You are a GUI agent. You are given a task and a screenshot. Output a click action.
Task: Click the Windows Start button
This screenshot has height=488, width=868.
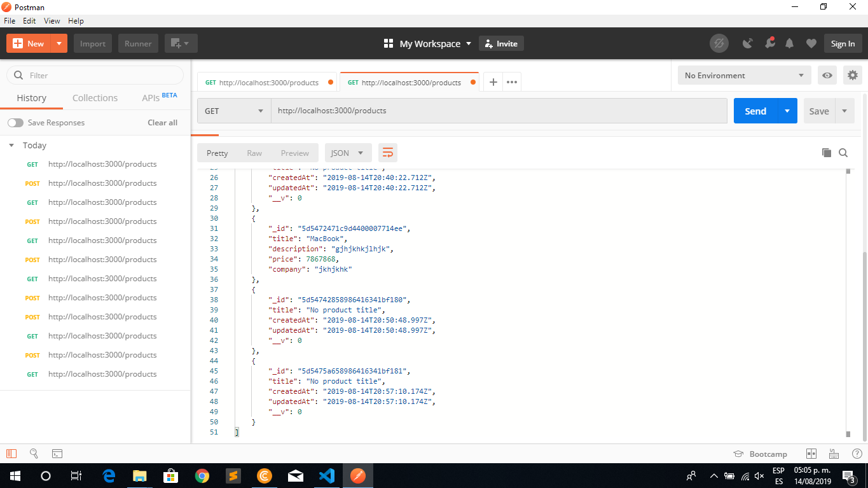point(15,475)
